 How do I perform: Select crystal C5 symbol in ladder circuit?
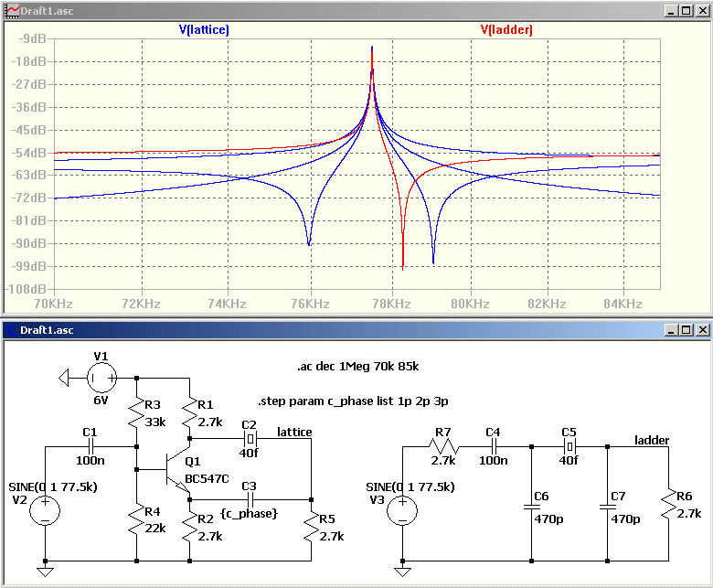pos(569,446)
